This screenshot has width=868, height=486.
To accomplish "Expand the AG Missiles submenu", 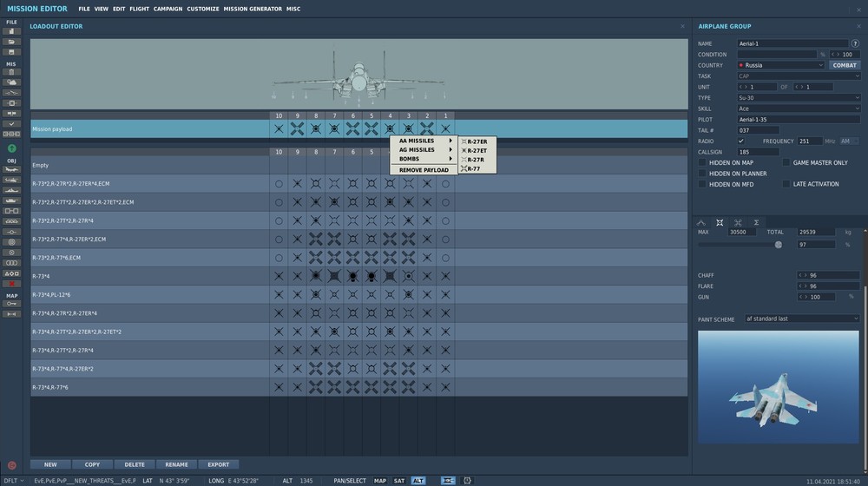I will point(424,149).
